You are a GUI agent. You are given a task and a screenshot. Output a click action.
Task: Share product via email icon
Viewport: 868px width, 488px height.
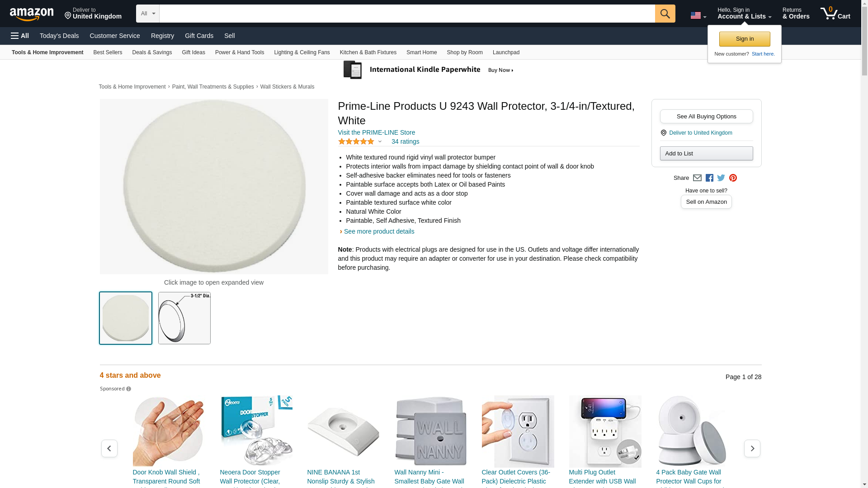697,178
